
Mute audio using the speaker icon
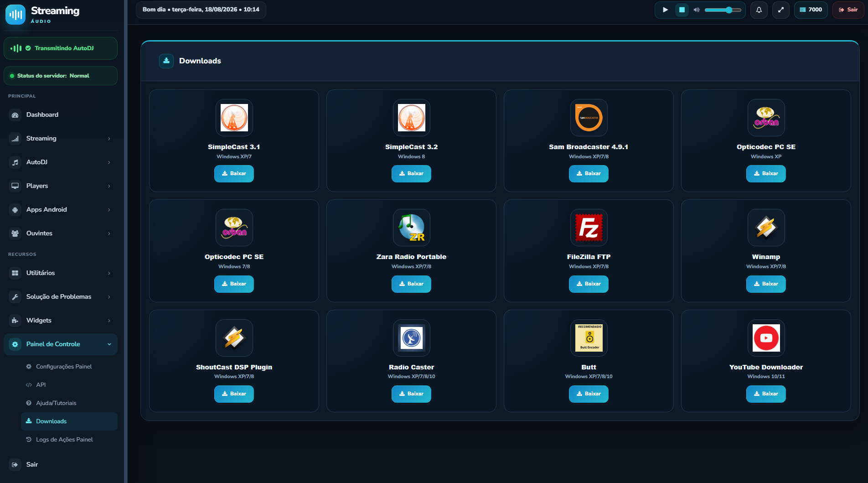pos(697,10)
